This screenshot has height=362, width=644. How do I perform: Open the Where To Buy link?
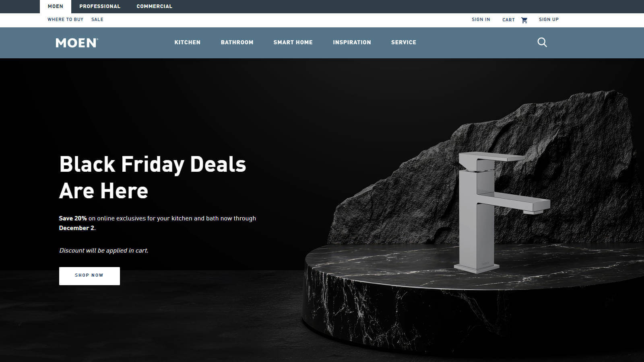(x=65, y=19)
